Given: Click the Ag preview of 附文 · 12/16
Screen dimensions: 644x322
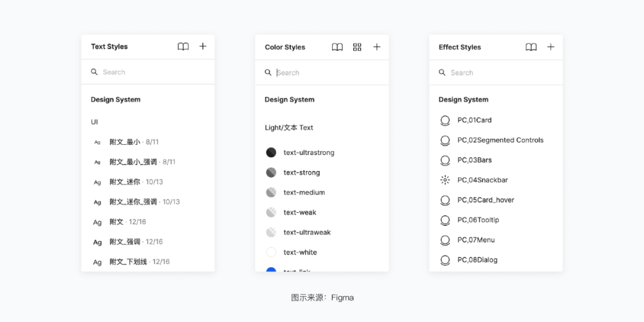Looking at the screenshot, I should [97, 222].
